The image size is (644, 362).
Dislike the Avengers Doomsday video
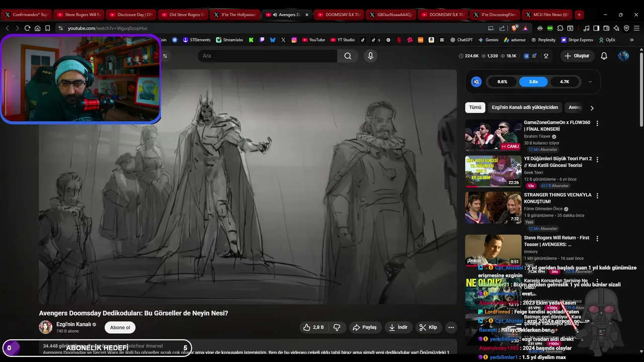point(337,327)
